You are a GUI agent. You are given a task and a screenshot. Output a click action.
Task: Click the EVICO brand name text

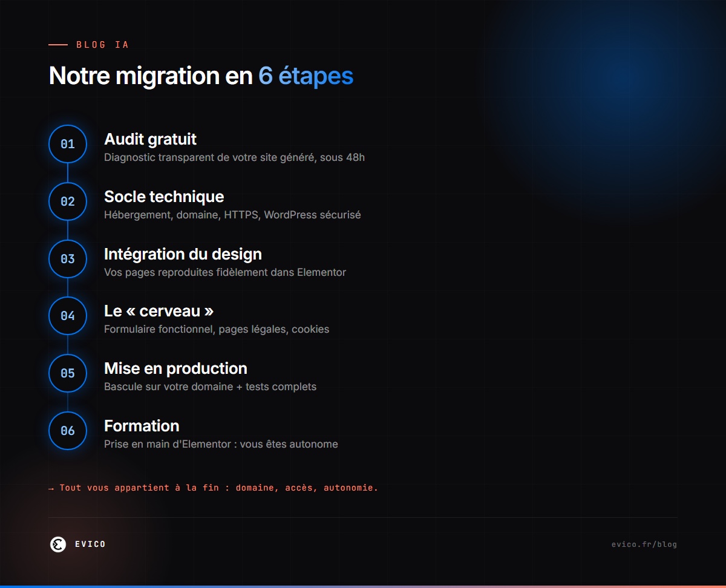pos(90,544)
